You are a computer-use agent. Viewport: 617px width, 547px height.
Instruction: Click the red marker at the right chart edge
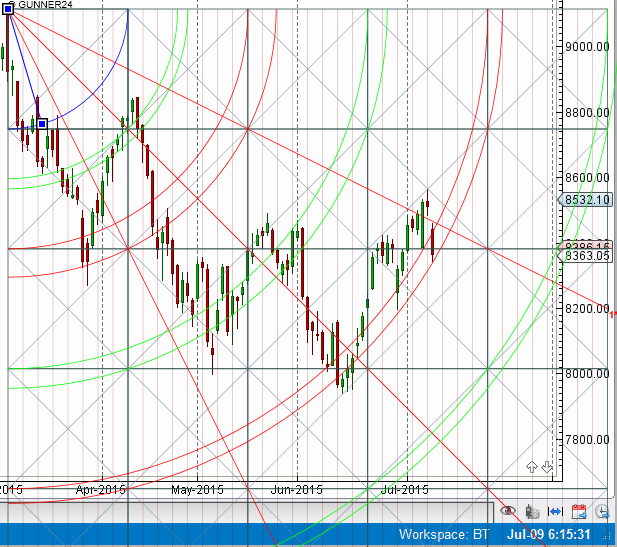point(612,315)
